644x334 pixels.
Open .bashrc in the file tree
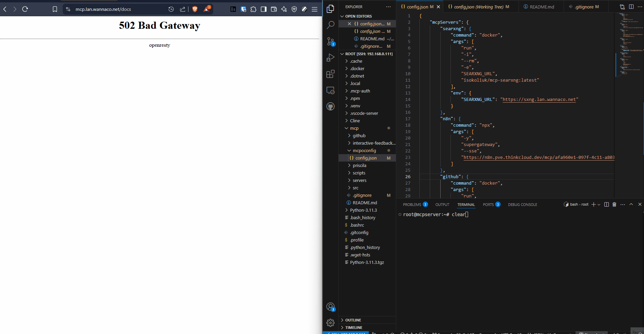(x=367, y=225)
